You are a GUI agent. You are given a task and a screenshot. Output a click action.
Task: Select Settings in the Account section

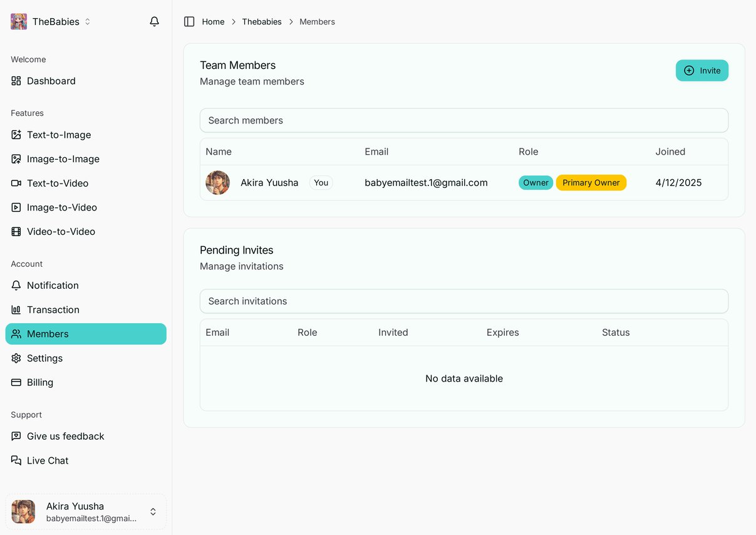click(44, 358)
